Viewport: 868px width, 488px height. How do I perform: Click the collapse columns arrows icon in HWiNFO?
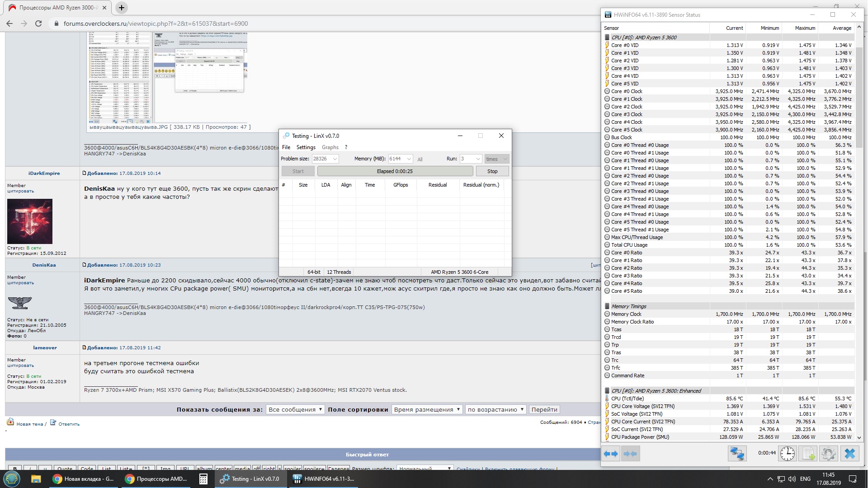(x=630, y=454)
